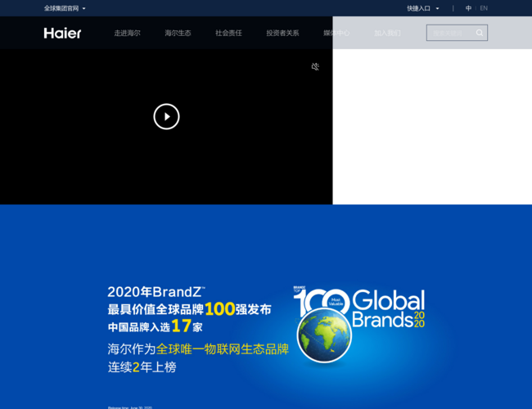
Task: Click the 2020年BrandZ headline text
Action: [x=156, y=292]
